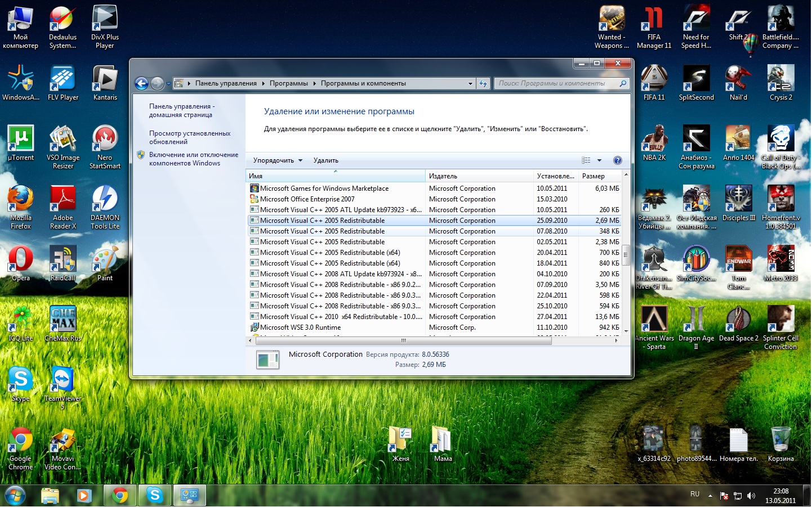Select the Женя folder shortcut
The image size is (812, 507).
[401, 445]
